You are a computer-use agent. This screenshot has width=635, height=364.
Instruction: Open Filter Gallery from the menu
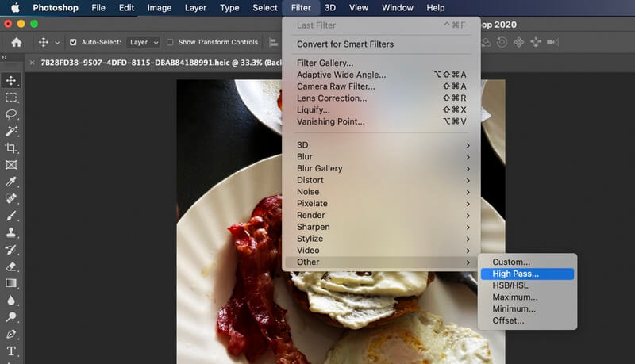pyautogui.click(x=325, y=63)
